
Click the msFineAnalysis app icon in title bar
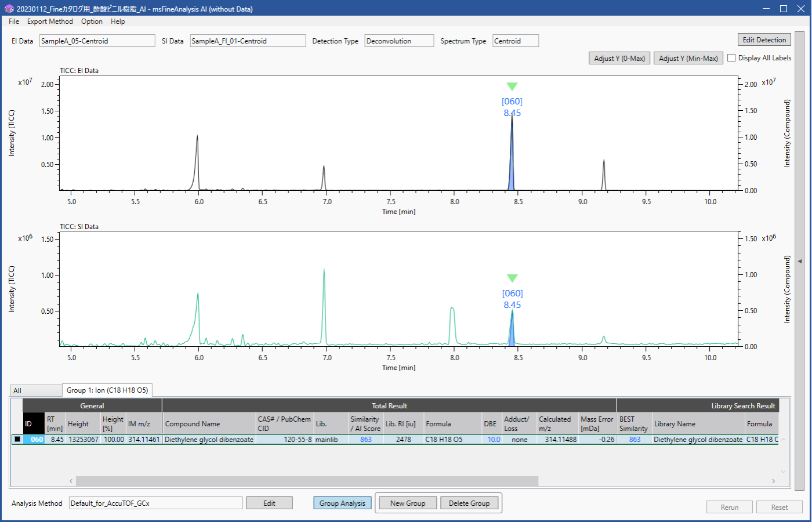coord(9,9)
